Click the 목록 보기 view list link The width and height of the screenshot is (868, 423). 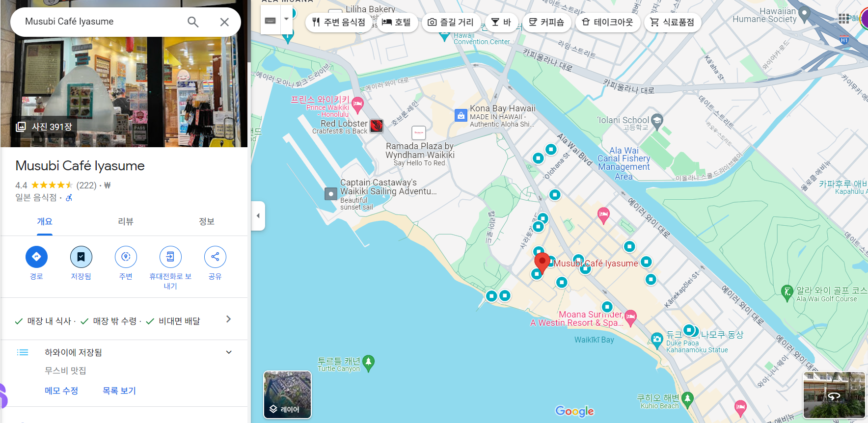click(x=119, y=391)
